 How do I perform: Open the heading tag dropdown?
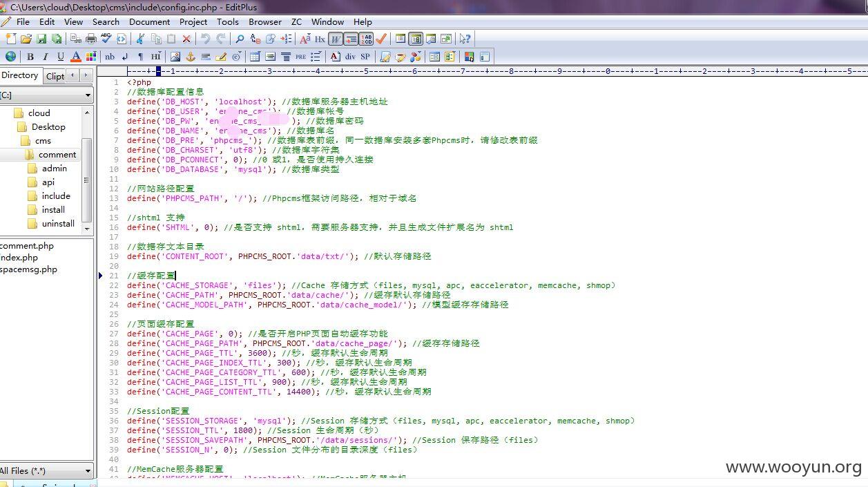(156, 57)
